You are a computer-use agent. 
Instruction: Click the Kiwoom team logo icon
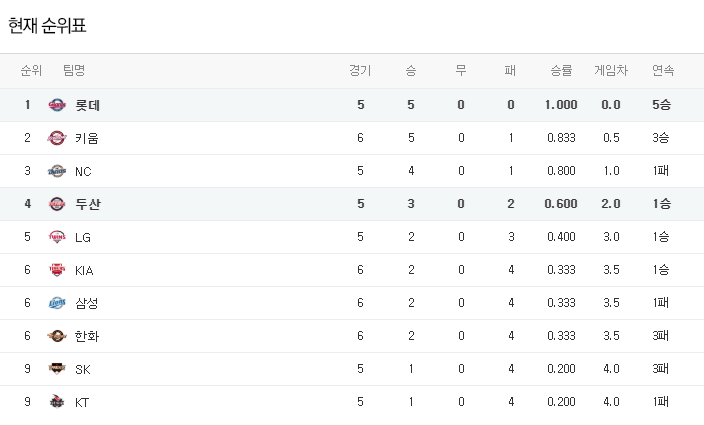point(57,138)
